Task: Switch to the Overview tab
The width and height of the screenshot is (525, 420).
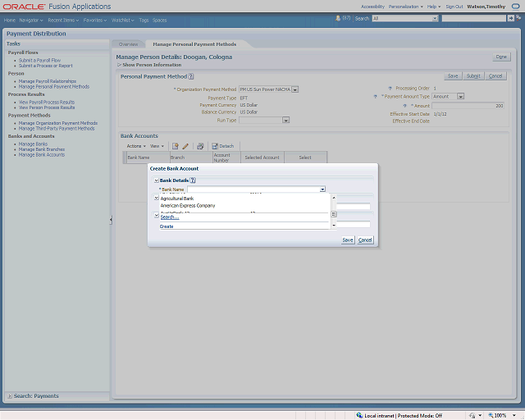Action: [128, 43]
